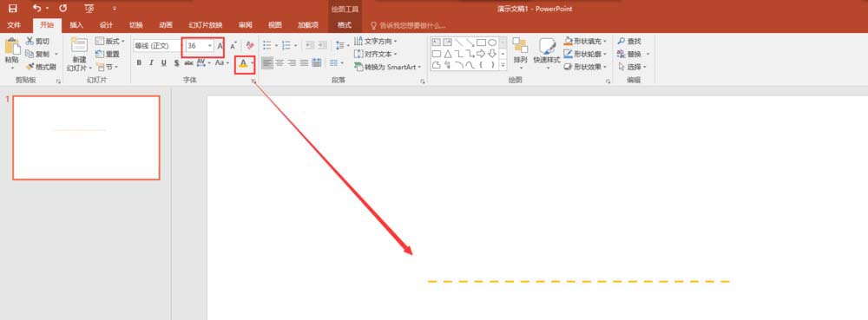Pick the curve shape in gallery

[x=470, y=65]
